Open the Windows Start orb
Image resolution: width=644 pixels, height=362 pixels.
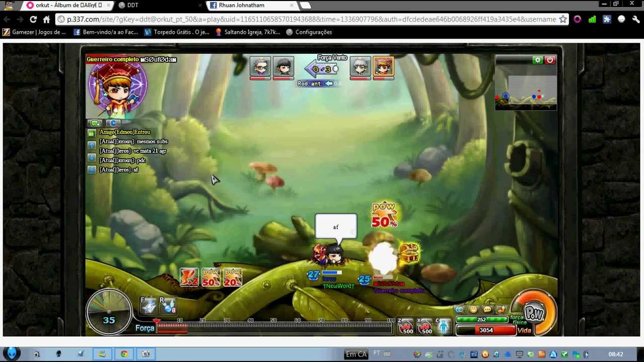coord(12,353)
